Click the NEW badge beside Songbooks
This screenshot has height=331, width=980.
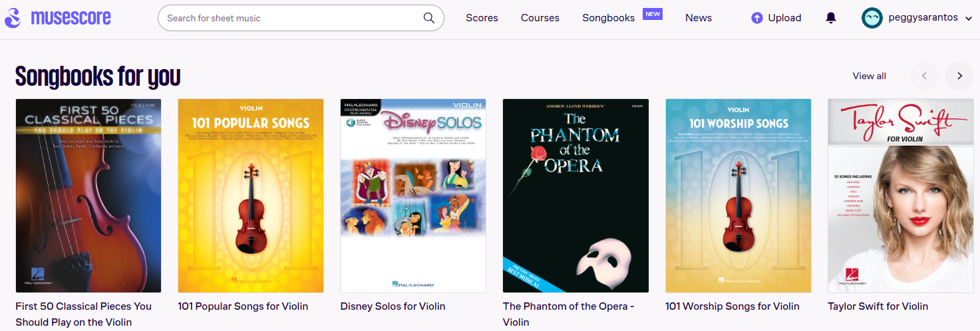[x=652, y=14]
